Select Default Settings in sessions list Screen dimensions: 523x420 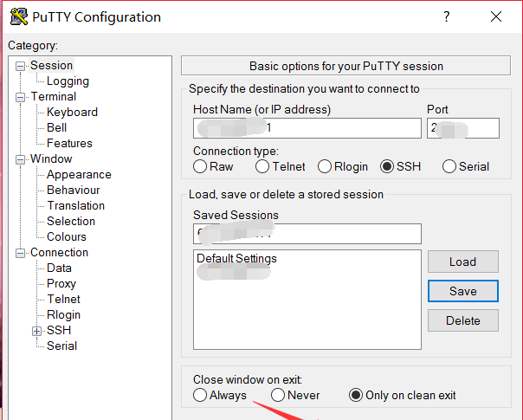[236, 259]
